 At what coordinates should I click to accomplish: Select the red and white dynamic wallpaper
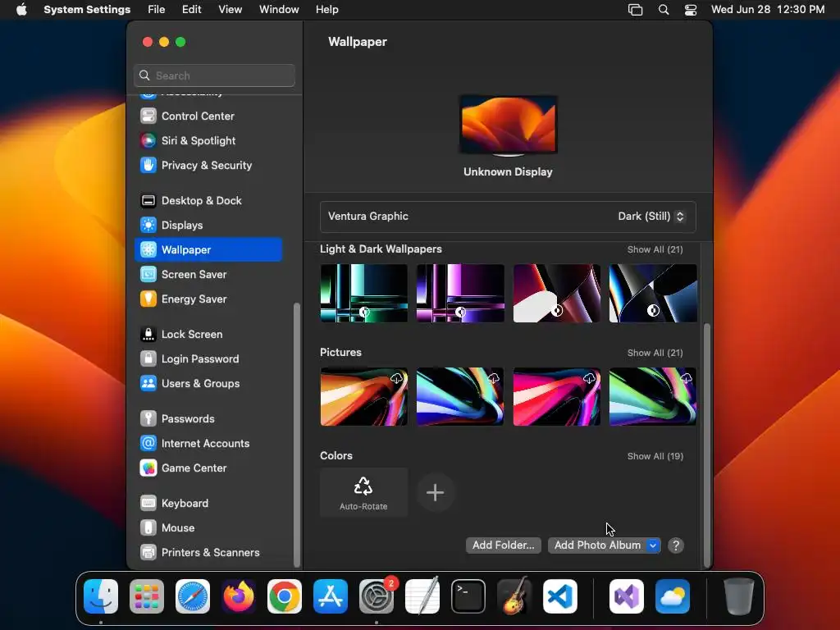557,293
